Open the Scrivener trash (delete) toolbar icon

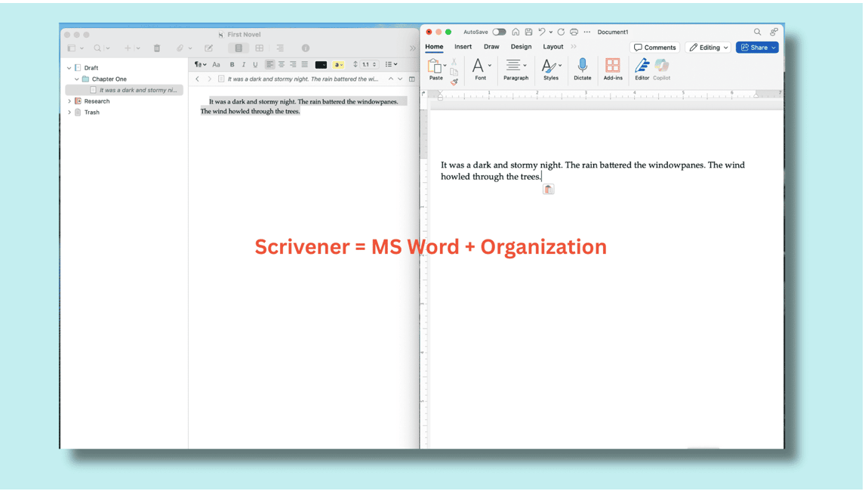tap(157, 48)
